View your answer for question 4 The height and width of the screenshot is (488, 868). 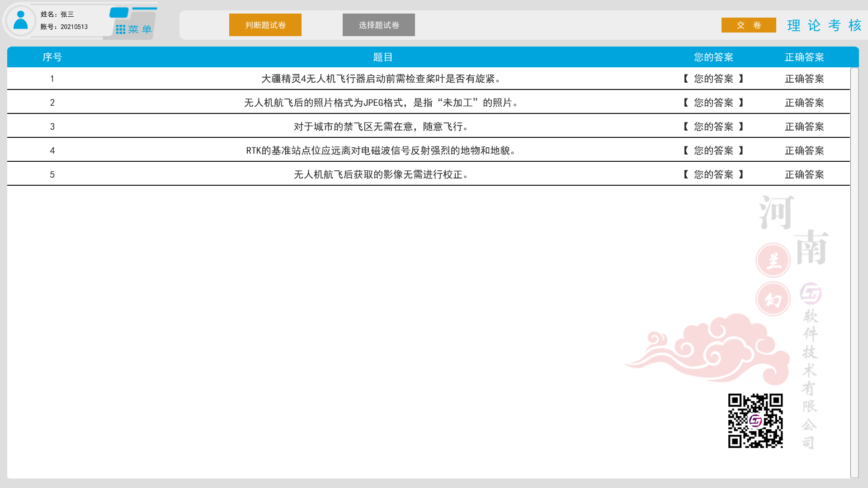click(713, 150)
